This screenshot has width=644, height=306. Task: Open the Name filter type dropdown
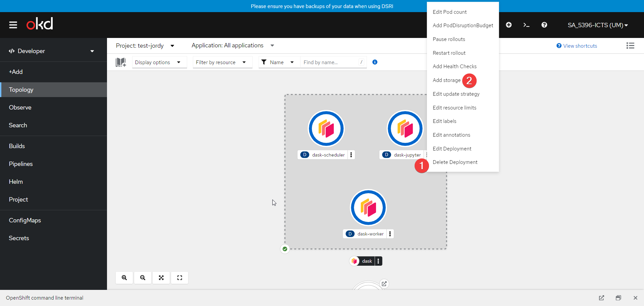point(279,62)
